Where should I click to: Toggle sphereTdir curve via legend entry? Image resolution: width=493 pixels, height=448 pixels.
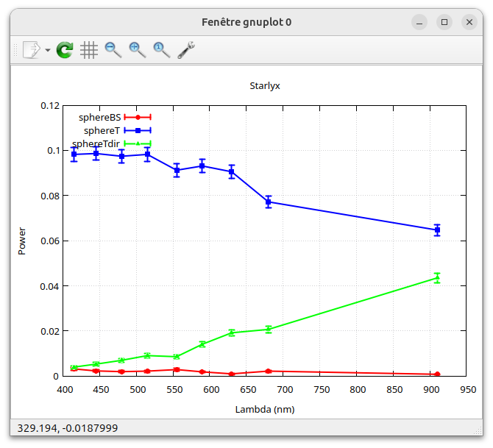(x=96, y=143)
